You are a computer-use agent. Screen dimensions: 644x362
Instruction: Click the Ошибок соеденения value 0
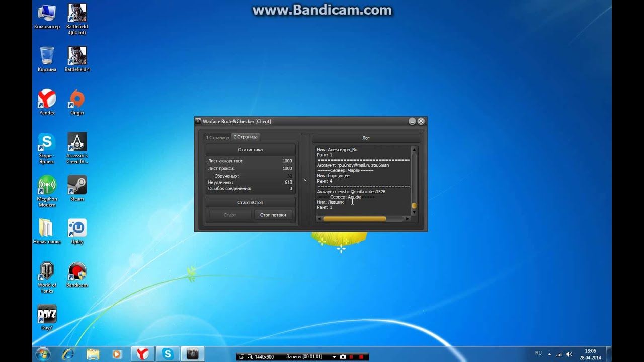pos(291,189)
